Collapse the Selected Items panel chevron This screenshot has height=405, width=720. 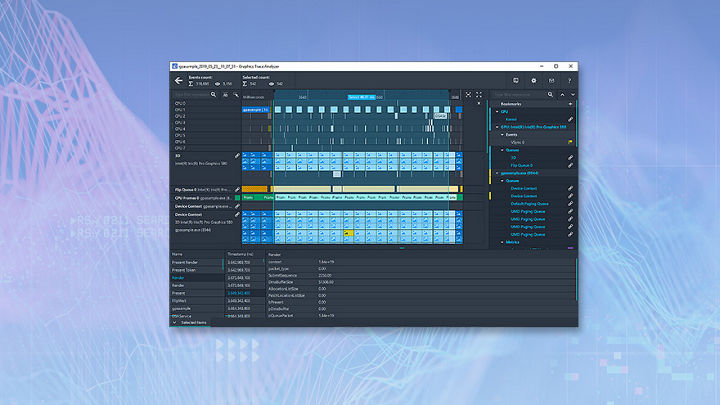174,323
